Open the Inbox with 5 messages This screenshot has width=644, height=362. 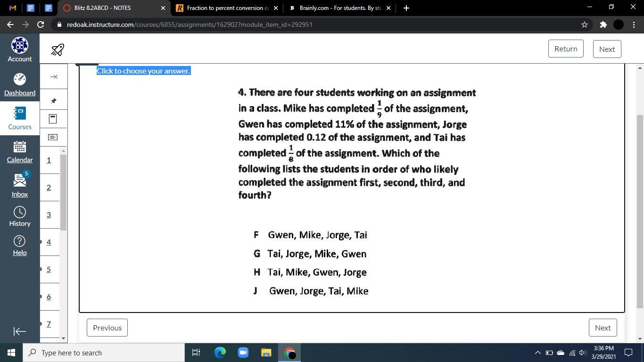20,184
